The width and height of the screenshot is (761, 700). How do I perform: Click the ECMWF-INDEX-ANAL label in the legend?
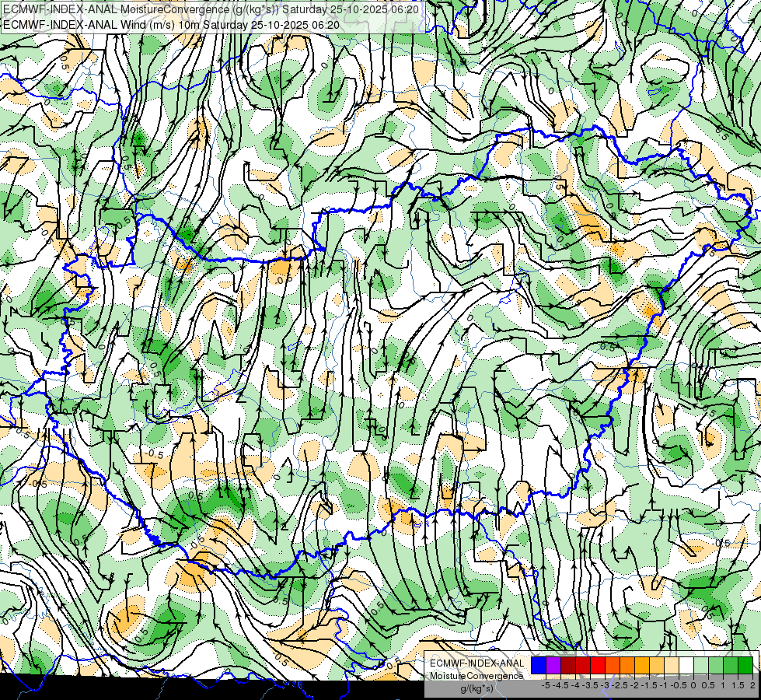tap(477, 663)
